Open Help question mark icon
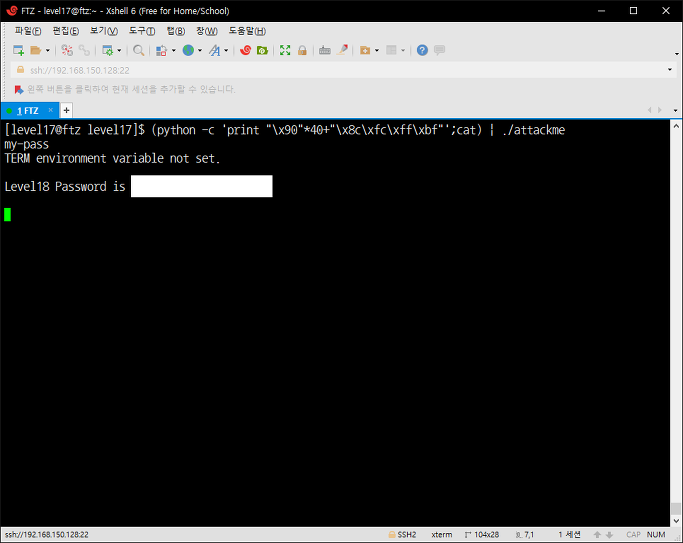The image size is (683, 543). coord(422,51)
